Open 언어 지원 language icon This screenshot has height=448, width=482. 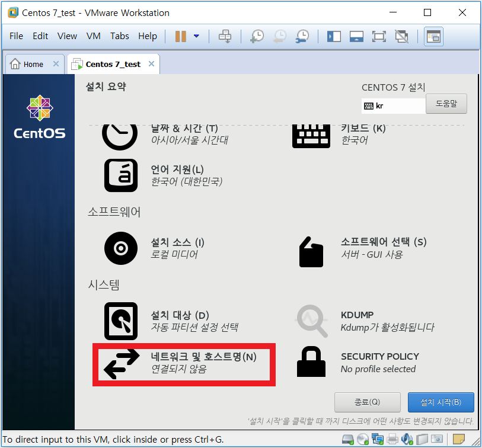(121, 175)
